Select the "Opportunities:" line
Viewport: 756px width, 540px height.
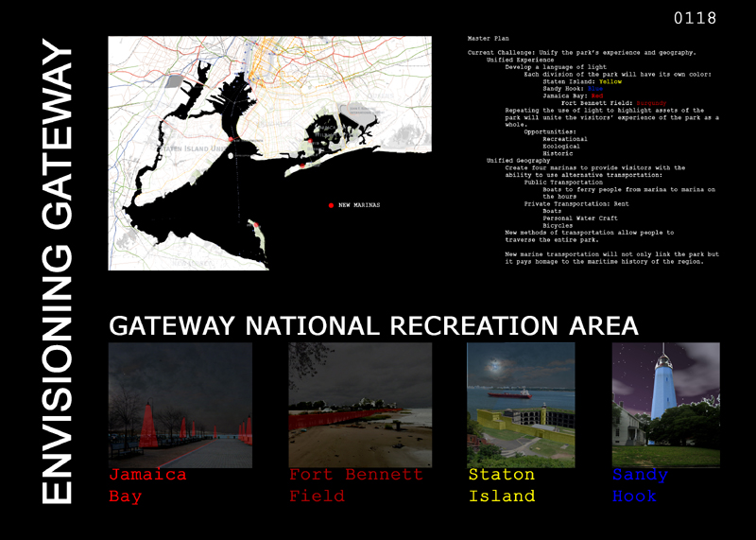click(550, 131)
